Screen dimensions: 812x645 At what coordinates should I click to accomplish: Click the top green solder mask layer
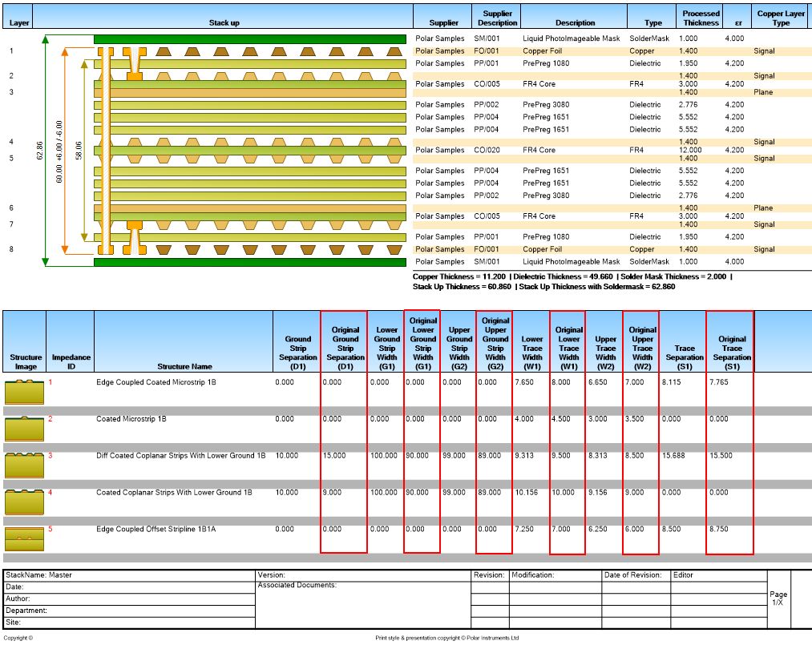click(250, 38)
